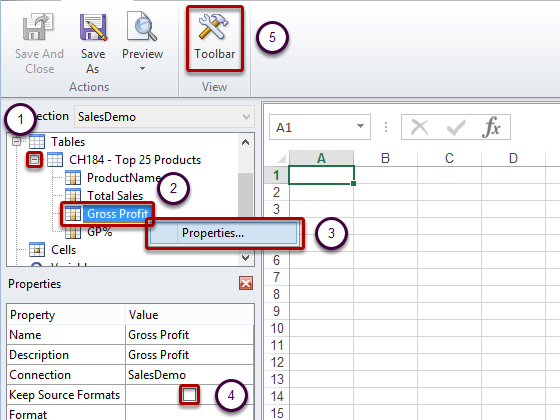Click the Description property label
Viewport: 560px width, 420px height.
39,355
